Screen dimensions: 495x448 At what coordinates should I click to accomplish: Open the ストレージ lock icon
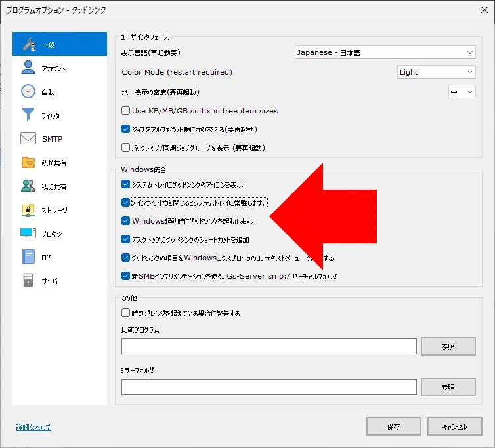(x=28, y=210)
